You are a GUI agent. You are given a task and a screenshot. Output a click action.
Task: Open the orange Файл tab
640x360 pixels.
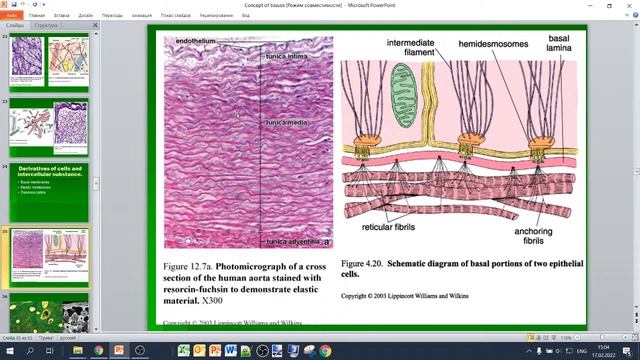pos(11,16)
